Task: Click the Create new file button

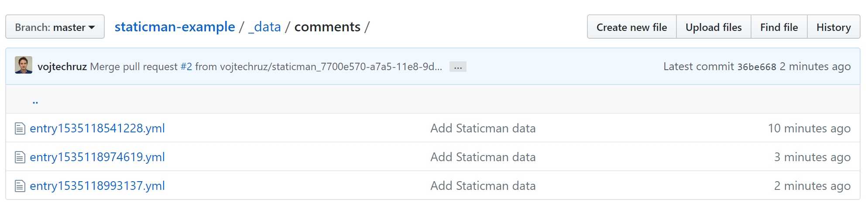Action: click(631, 27)
